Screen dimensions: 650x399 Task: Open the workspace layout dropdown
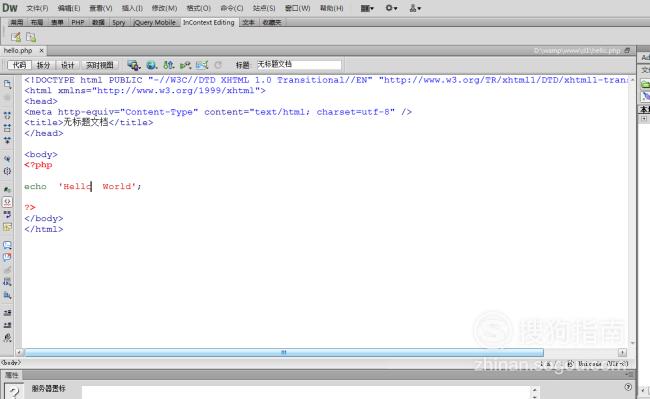pos(367,8)
